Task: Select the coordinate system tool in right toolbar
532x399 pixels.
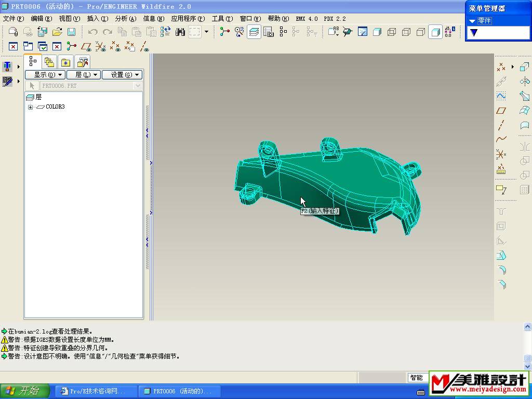Action: coord(501,154)
